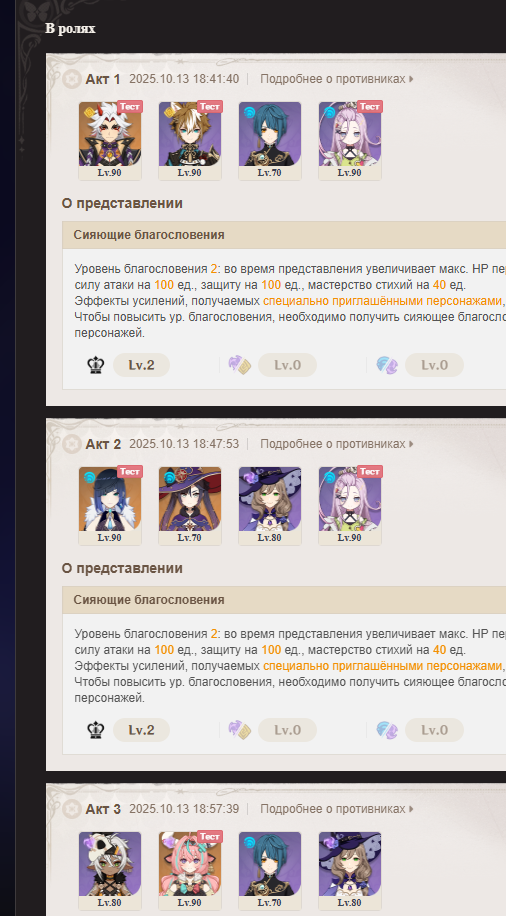
Task: Open enemy details for Act 1
Action: click(x=337, y=79)
